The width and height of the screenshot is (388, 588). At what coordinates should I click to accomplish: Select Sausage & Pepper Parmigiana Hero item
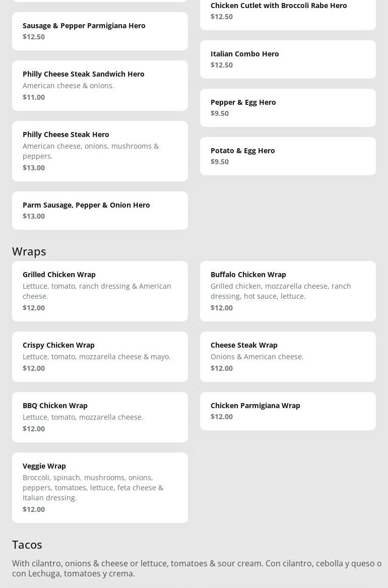click(100, 31)
